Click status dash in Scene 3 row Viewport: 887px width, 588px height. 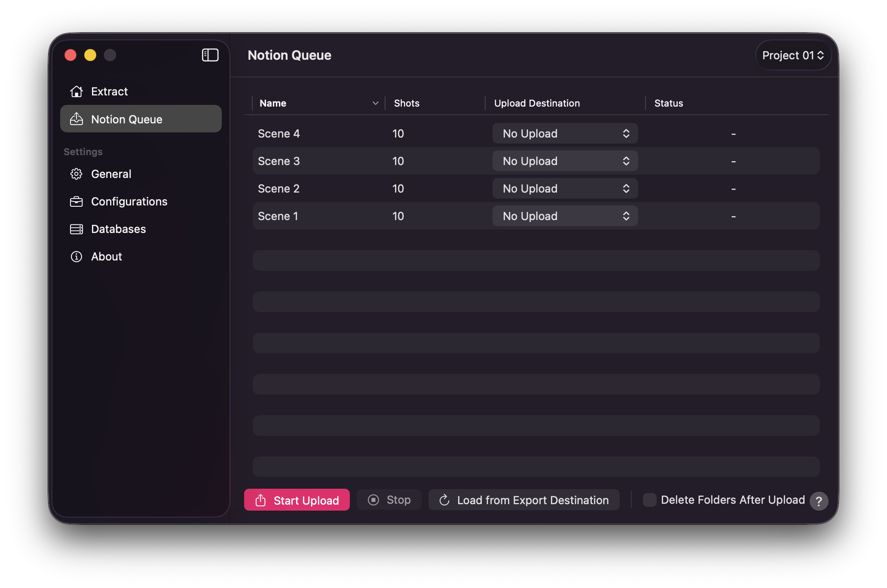point(734,162)
